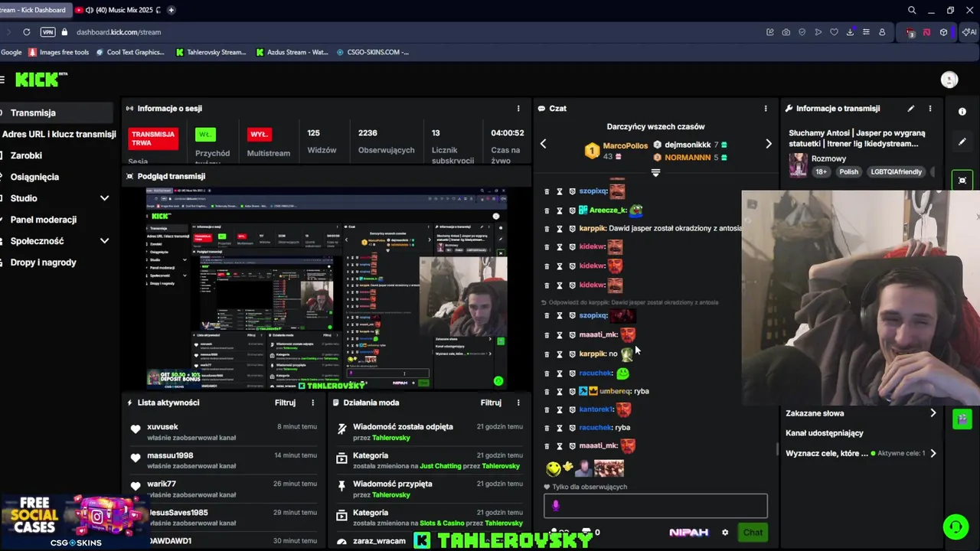The width and height of the screenshot is (980, 551).
Task: Click the green Chat send button
Action: pyautogui.click(x=753, y=533)
